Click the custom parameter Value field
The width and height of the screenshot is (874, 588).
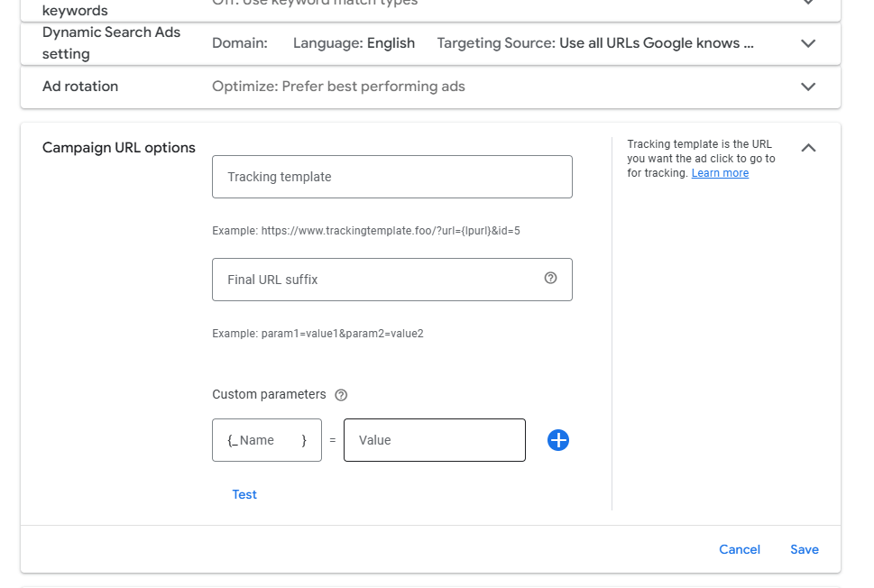[x=435, y=440]
